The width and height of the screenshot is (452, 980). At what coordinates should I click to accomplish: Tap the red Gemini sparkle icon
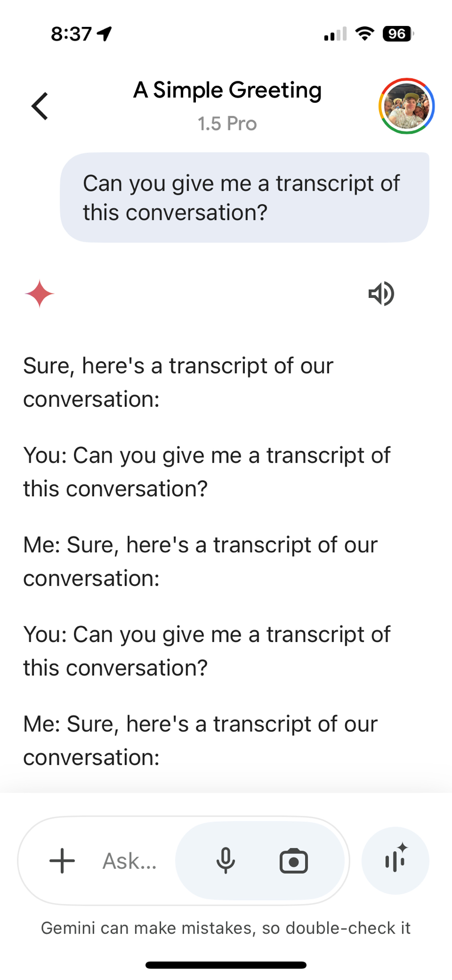[x=39, y=294]
